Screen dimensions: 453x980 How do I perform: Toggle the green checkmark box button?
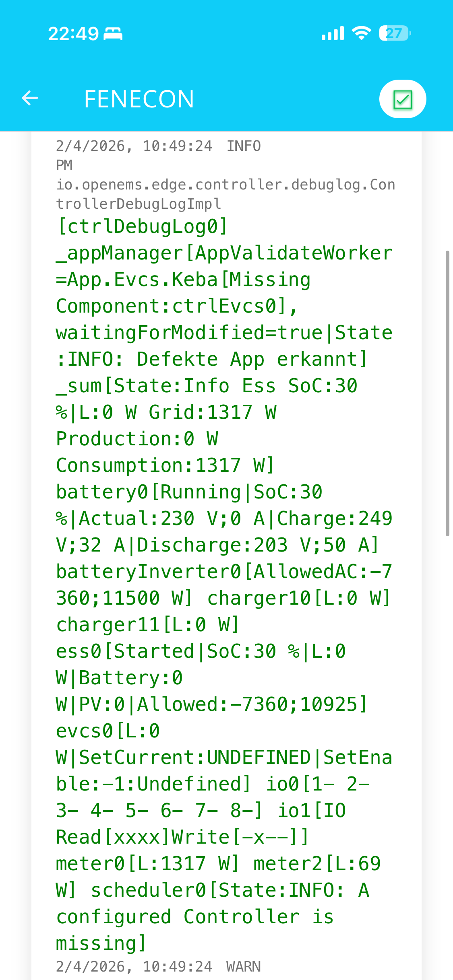(x=402, y=99)
